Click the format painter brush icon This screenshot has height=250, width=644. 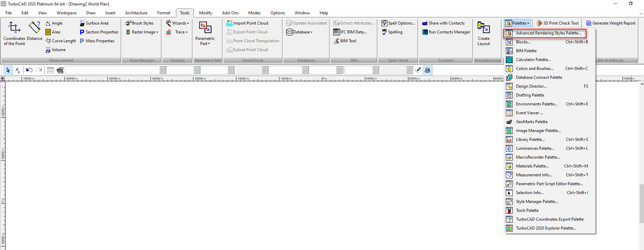coord(418,70)
